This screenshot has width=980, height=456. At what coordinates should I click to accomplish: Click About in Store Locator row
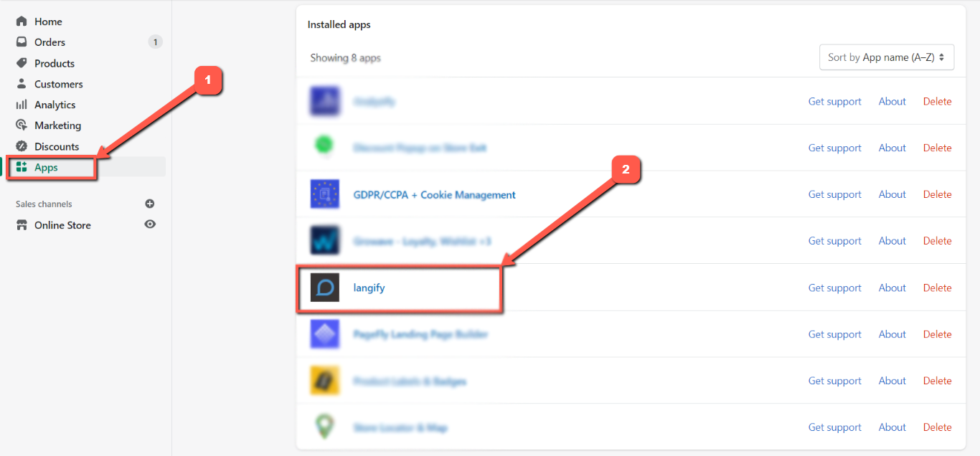pos(892,427)
